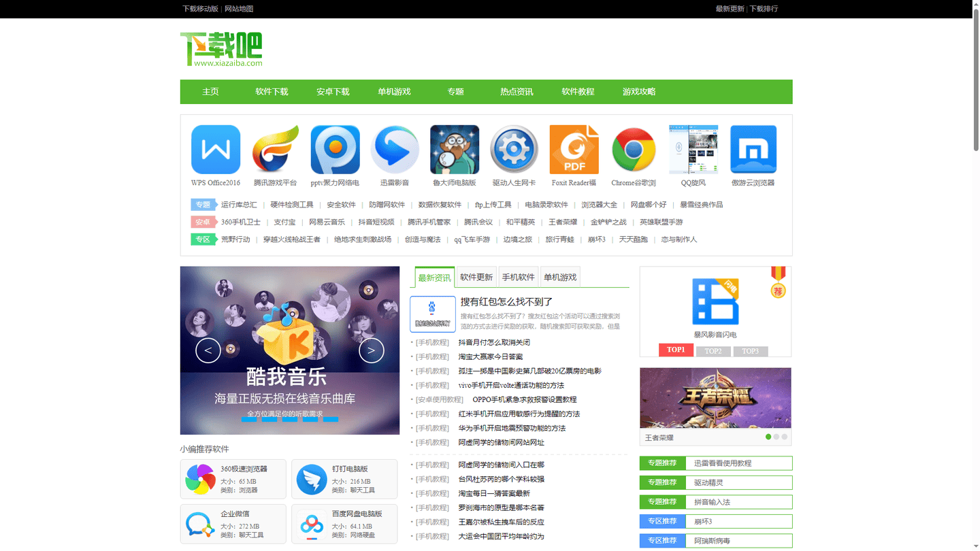Click the 搜有红包 article thumbnail
980x551 pixels.
[433, 314]
